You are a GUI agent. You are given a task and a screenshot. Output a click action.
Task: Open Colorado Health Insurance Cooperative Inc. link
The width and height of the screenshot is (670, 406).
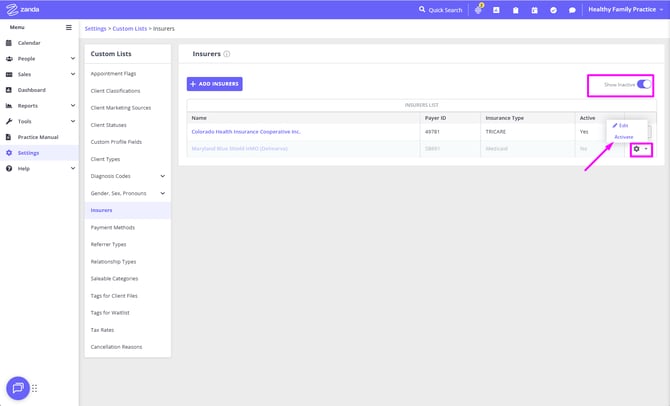pyautogui.click(x=245, y=131)
